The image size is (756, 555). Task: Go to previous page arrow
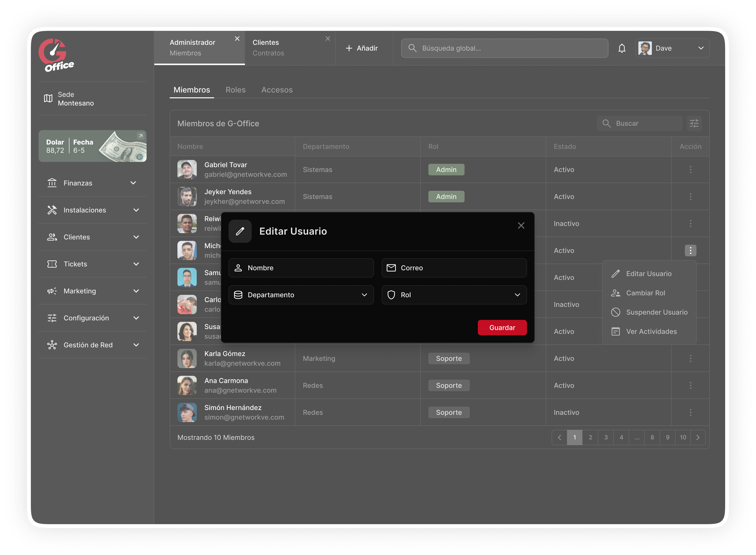tap(559, 437)
